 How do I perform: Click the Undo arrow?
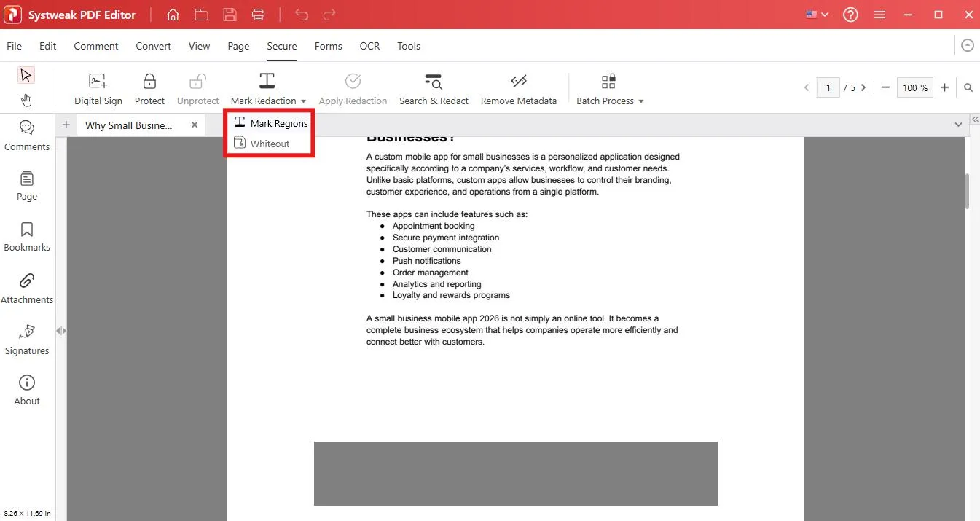click(x=302, y=15)
